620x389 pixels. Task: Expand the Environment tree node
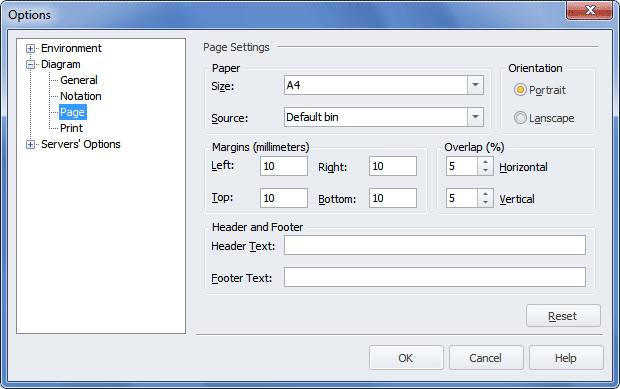(x=30, y=49)
